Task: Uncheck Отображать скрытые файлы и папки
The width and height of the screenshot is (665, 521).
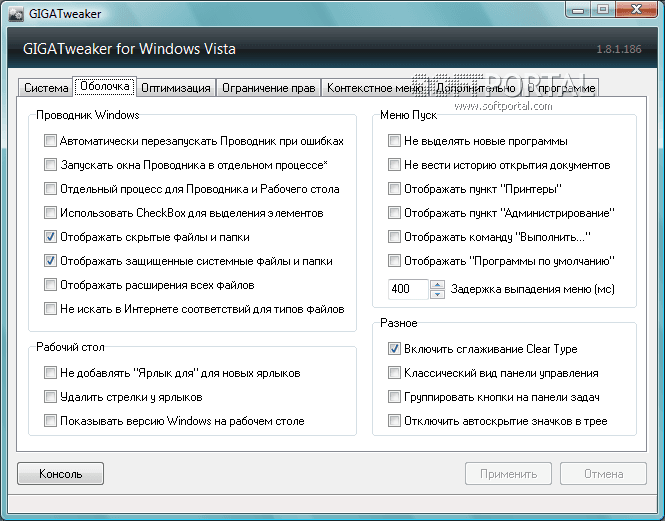Action: (50, 236)
